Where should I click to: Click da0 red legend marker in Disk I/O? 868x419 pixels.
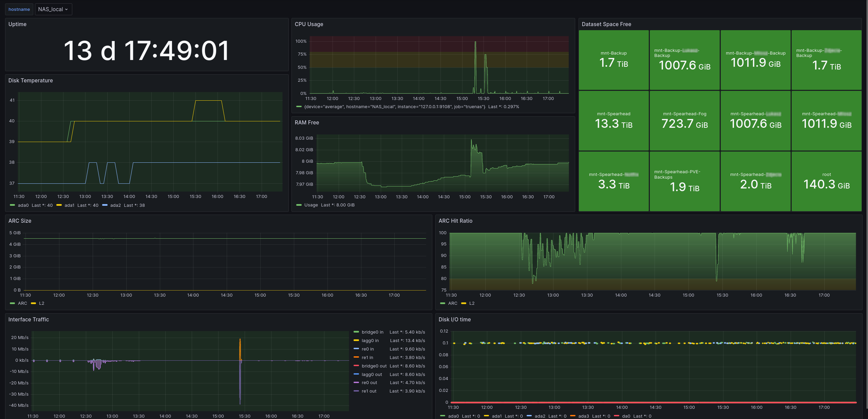(617, 416)
